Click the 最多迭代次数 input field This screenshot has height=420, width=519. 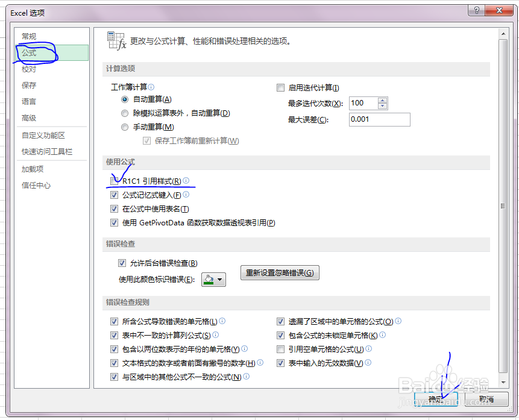click(x=363, y=103)
